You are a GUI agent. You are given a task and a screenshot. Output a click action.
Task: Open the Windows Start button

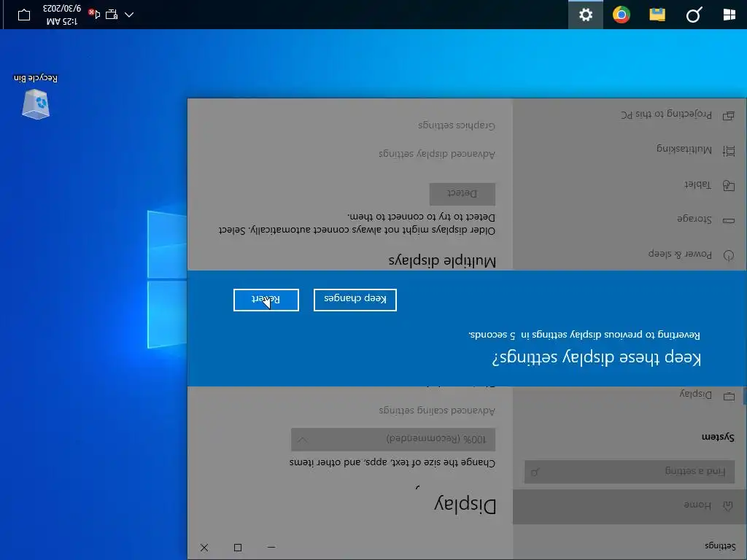tap(729, 15)
